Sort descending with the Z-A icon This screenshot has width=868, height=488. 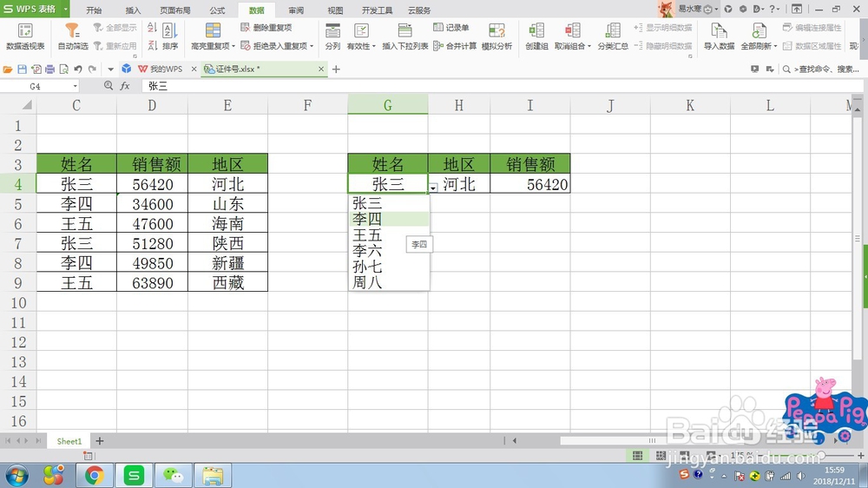coord(152,45)
